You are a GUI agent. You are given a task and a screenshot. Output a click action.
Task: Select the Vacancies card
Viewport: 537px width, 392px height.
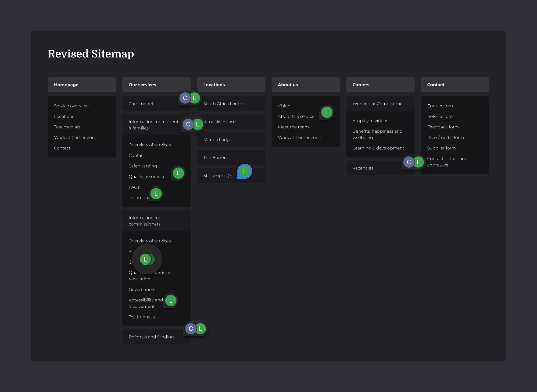380,168
